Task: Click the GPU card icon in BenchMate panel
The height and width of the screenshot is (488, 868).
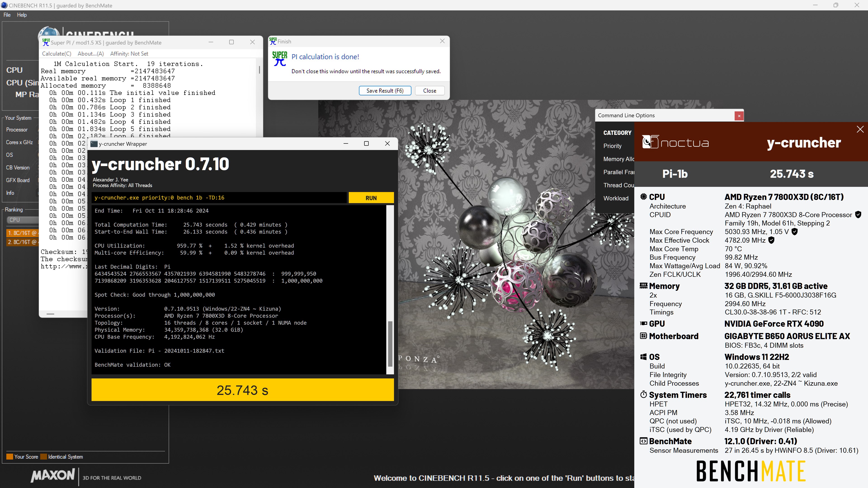Action: pos(644,323)
